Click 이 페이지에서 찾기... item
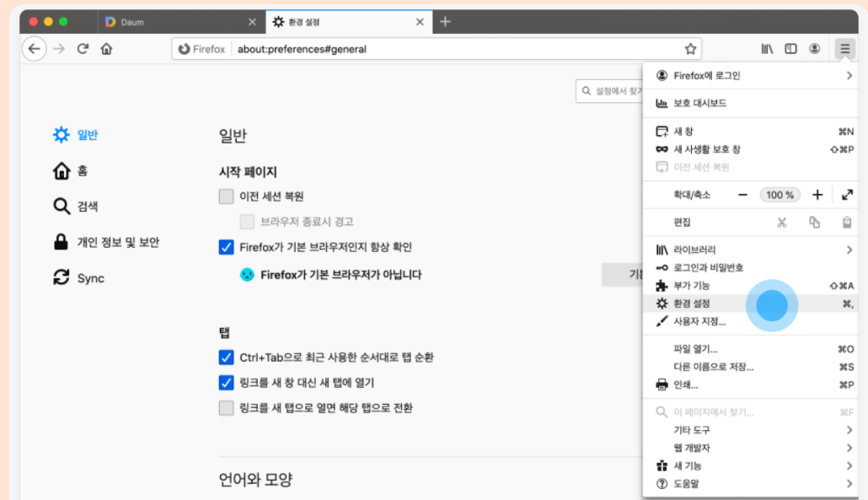The height and width of the screenshot is (500, 868). point(750,412)
